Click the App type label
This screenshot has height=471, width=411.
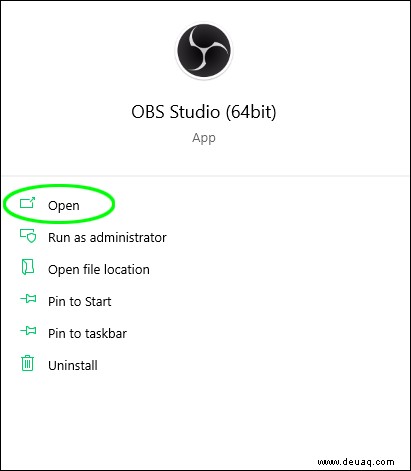pyautogui.click(x=204, y=138)
